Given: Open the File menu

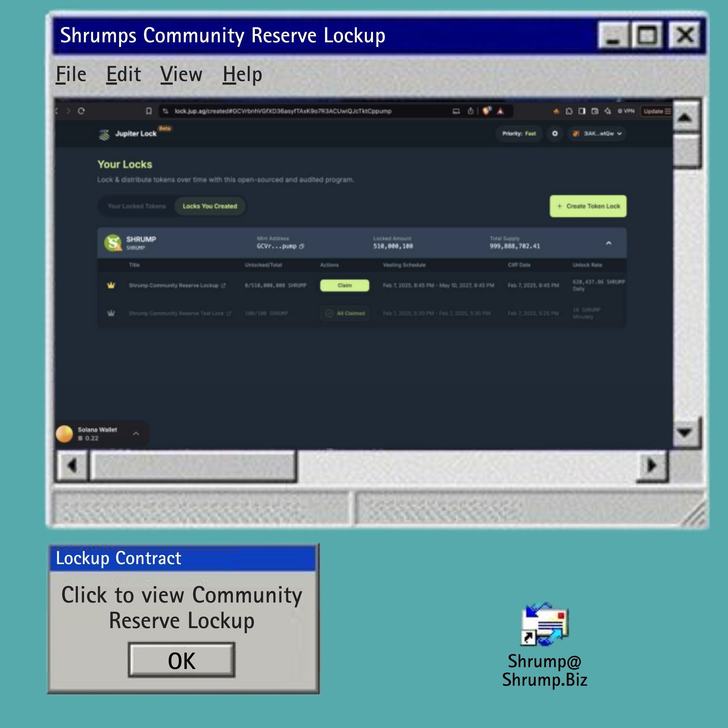Looking at the screenshot, I should pyautogui.click(x=71, y=74).
